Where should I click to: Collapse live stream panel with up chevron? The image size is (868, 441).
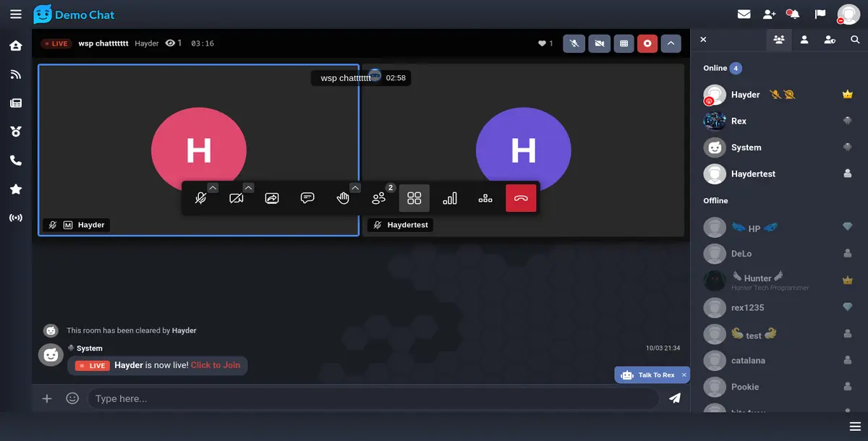671,43
